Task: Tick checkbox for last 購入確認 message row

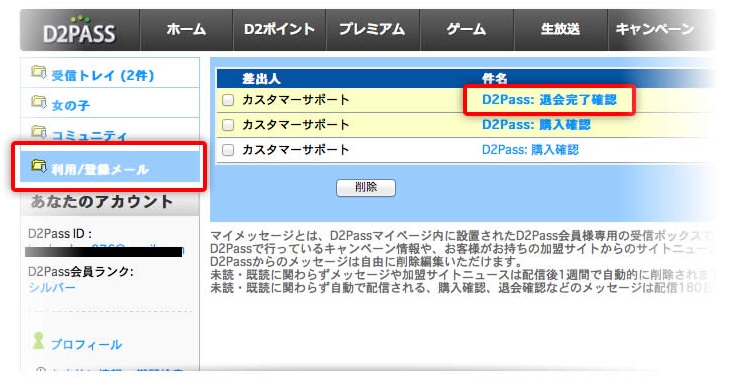Action: tap(228, 150)
